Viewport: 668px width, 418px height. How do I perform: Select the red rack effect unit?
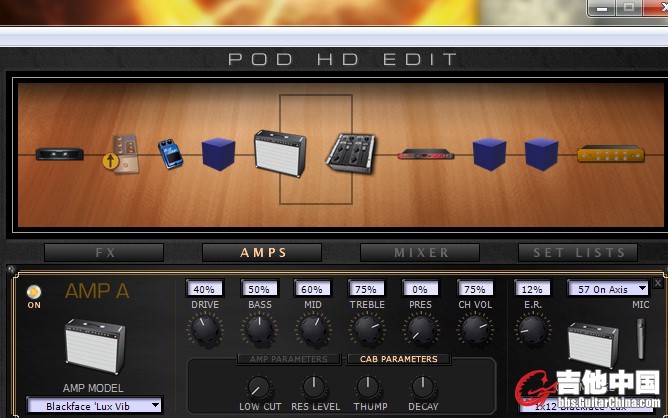click(x=426, y=155)
